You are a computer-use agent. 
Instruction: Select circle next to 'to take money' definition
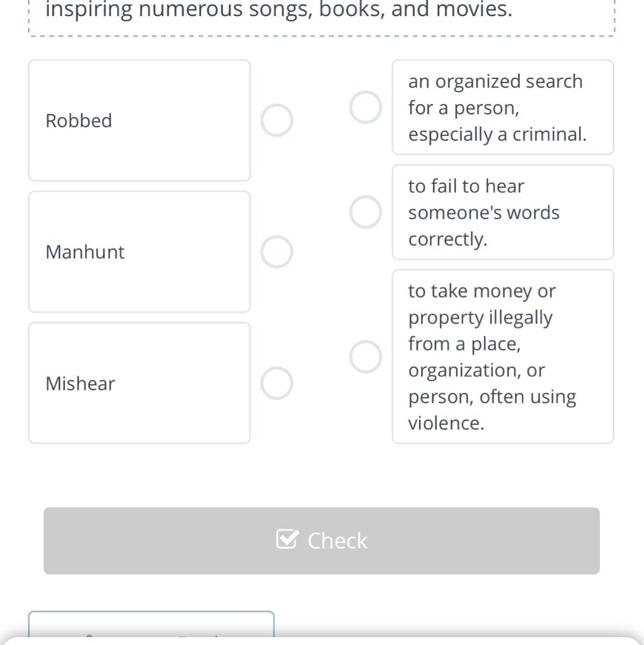click(x=366, y=356)
